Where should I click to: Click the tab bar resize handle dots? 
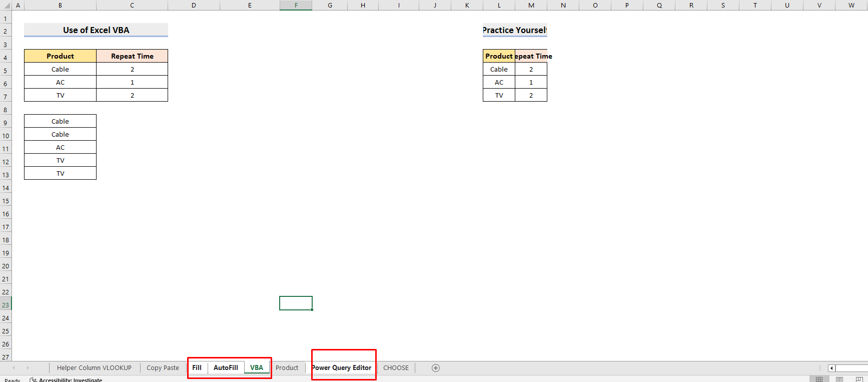click(819, 368)
